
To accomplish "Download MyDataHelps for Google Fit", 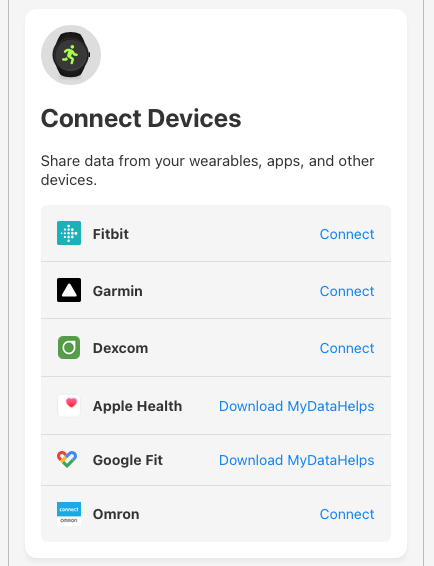I will click(297, 460).
